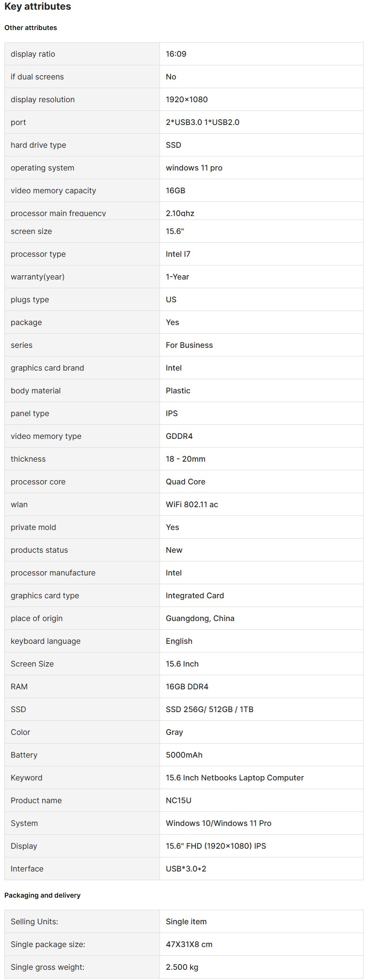
Task: Click the 'windows 11 pro' value cell
Action: [x=194, y=168]
